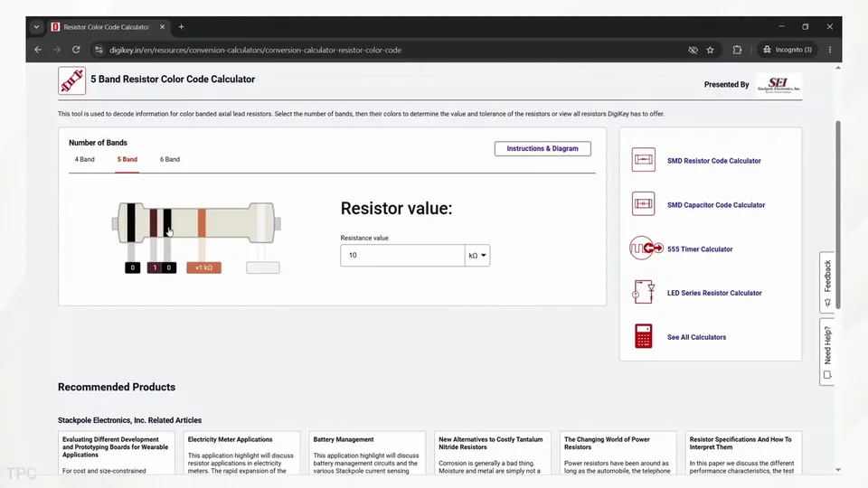Open the kΩ unit dropdown
The width and height of the screenshot is (868, 488).
pos(477,256)
